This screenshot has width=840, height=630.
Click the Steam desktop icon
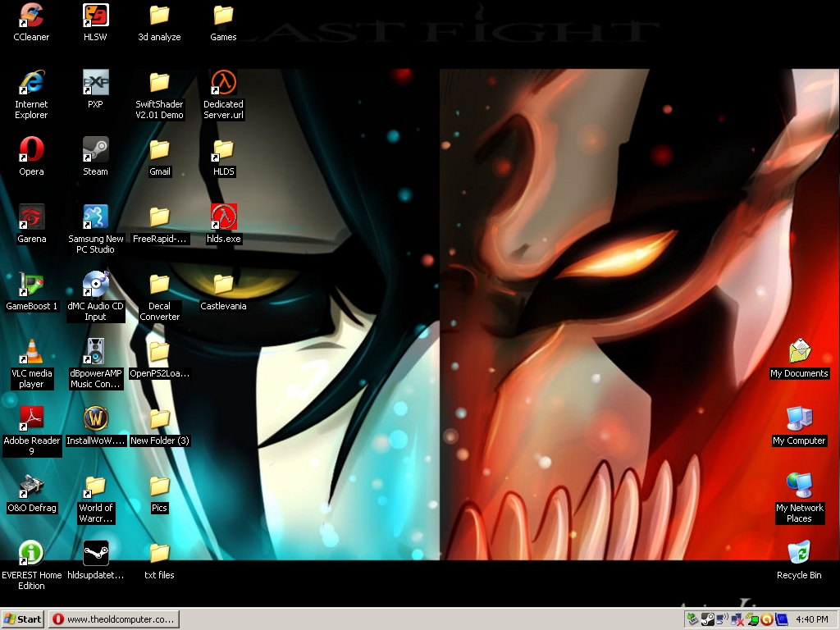95,150
